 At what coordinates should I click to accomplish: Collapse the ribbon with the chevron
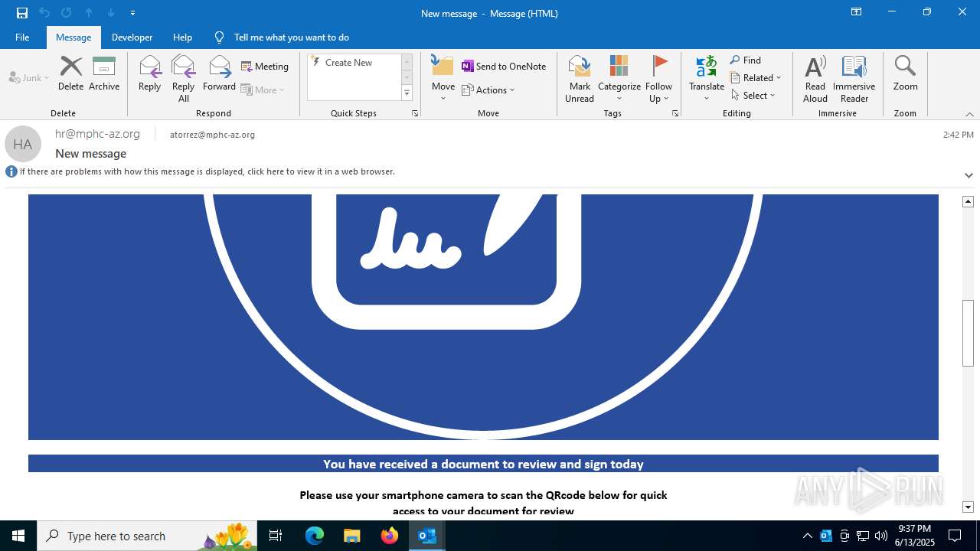(x=969, y=114)
